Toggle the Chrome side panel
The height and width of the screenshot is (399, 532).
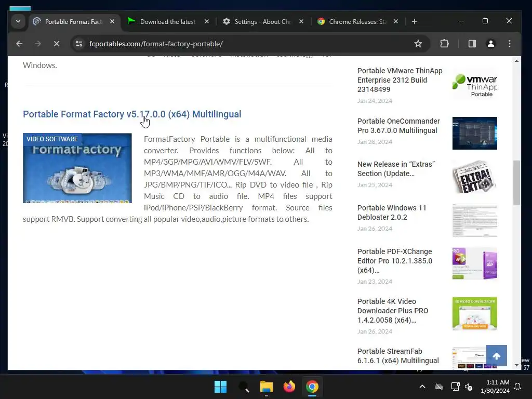pos(472,44)
